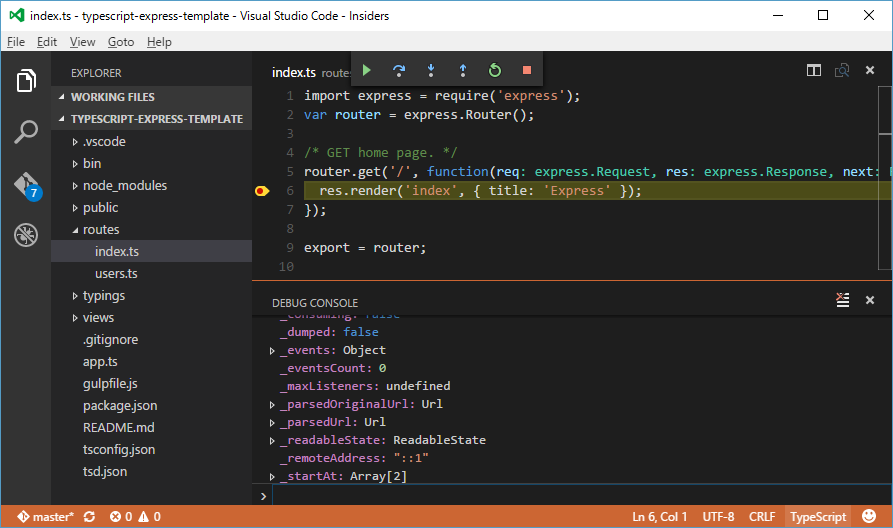The height and width of the screenshot is (528, 893).
Task: Click the open preview/search editor icon
Action: pos(842,70)
